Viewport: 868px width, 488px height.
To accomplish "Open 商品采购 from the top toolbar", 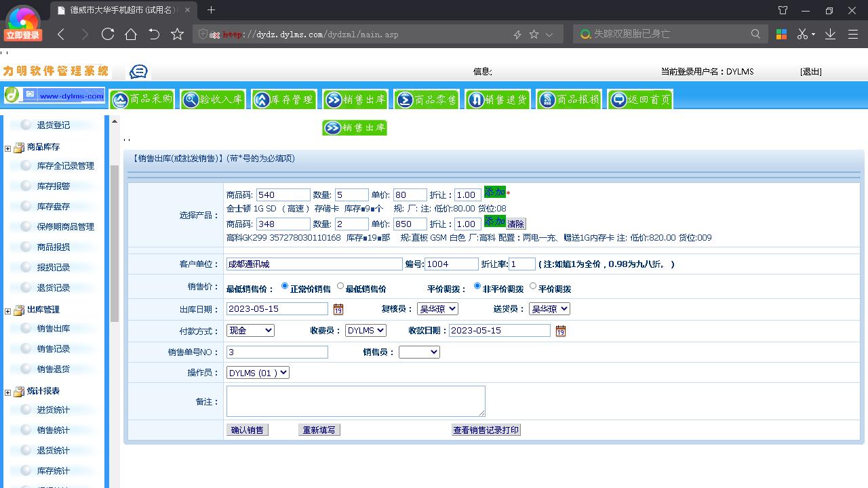I will point(142,99).
